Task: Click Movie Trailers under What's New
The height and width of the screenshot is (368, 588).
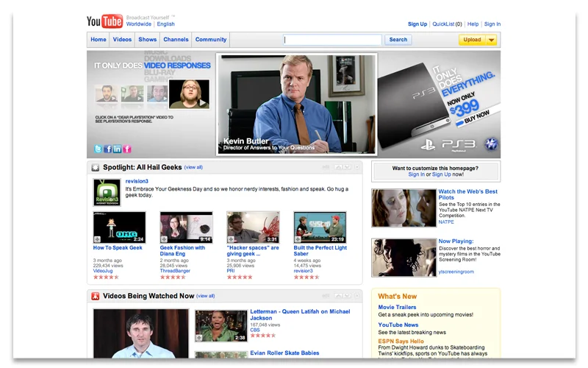Action: (x=397, y=307)
